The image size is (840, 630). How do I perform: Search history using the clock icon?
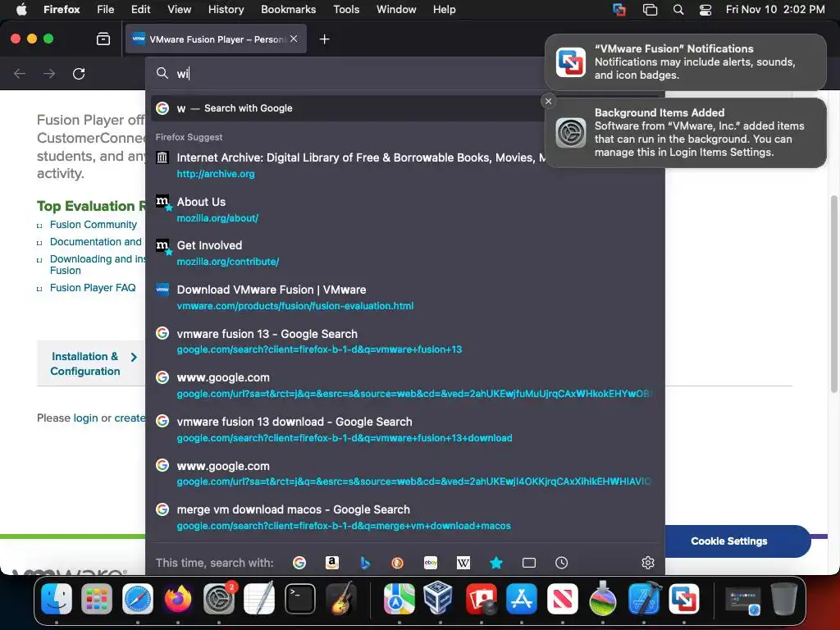[561, 563]
